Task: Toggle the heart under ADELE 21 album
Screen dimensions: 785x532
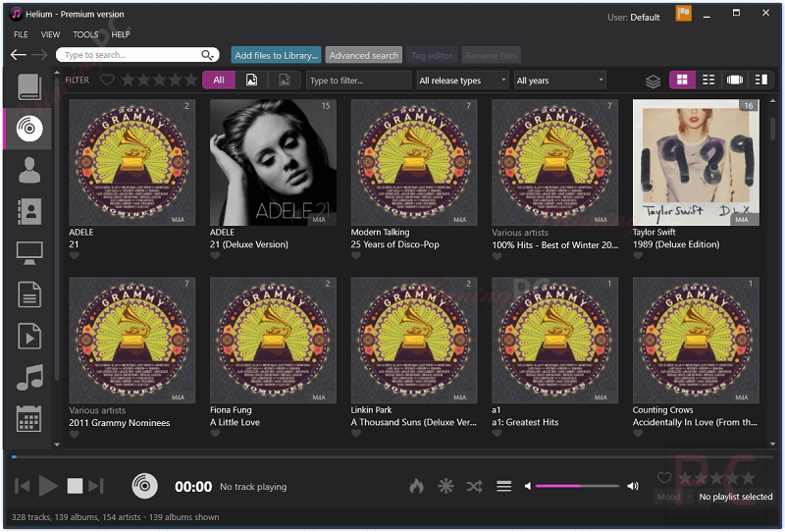Action: tap(75, 255)
